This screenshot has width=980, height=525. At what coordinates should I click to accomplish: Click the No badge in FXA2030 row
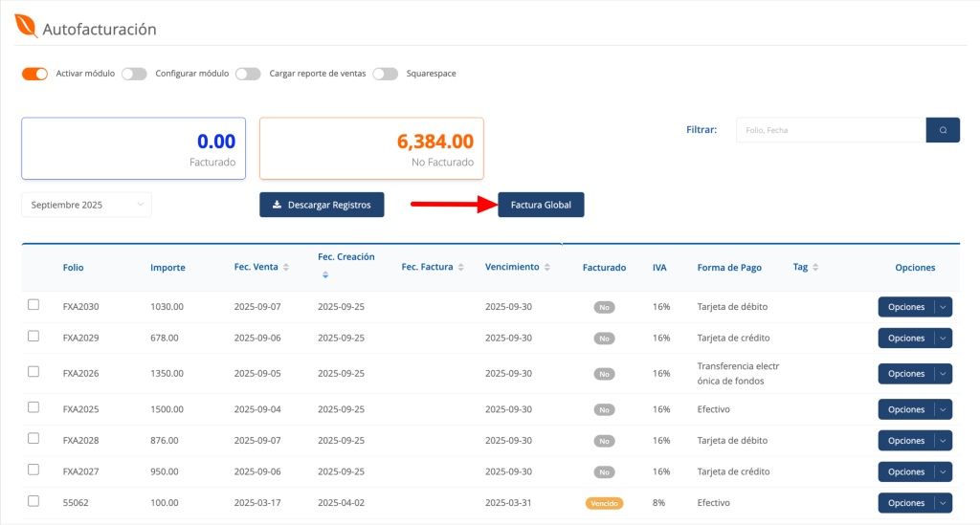tap(605, 307)
